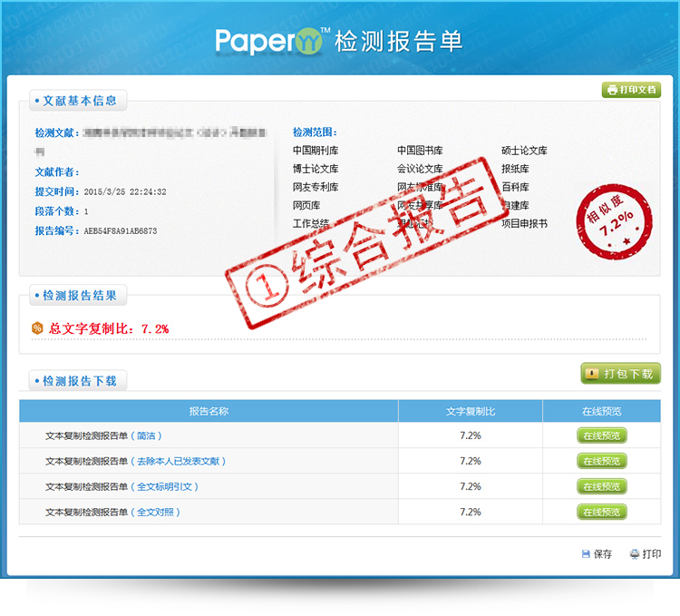This screenshot has width=680, height=616.
Task: Click 中国图书库 in detection scope
Action: pyautogui.click(x=420, y=151)
